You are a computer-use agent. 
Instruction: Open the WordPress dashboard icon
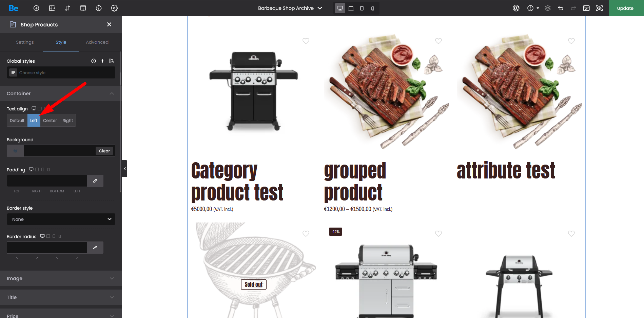[x=516, y=8]
